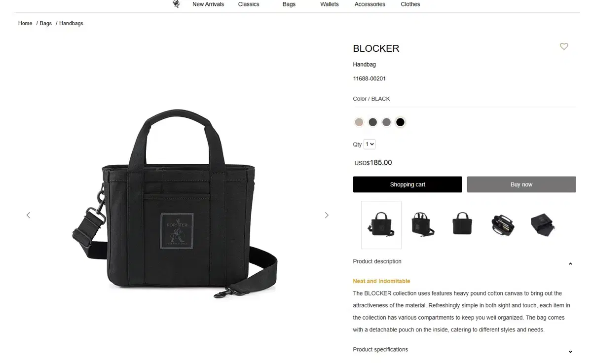Choose the black color option
This screenshot has height=364, width=592.
[400, 122]
